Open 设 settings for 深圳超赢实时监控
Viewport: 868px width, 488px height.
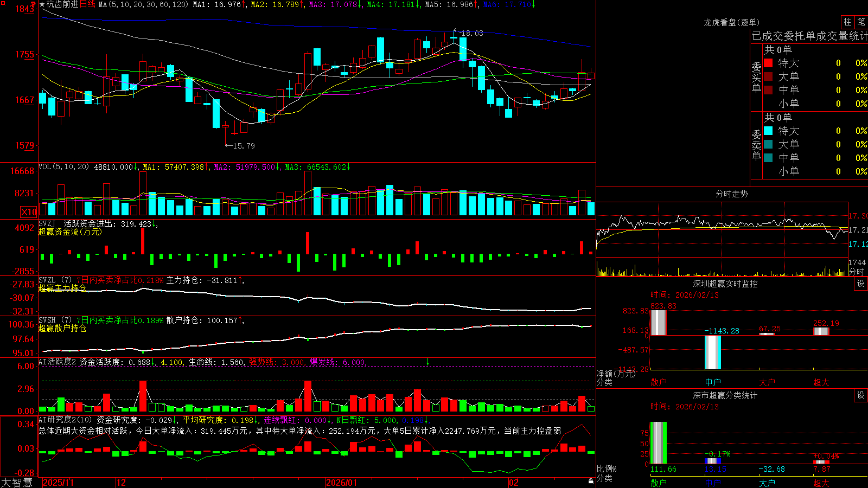[x=861, y=284]
